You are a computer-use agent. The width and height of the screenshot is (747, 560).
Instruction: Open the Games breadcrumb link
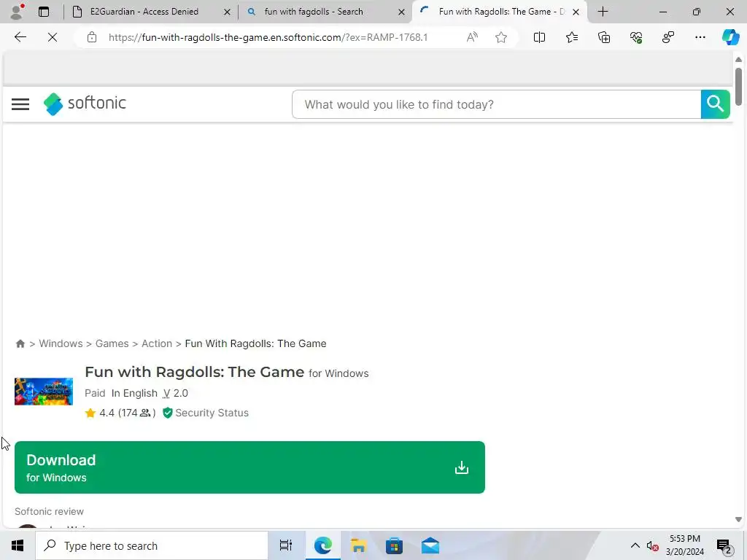(112, 344)
